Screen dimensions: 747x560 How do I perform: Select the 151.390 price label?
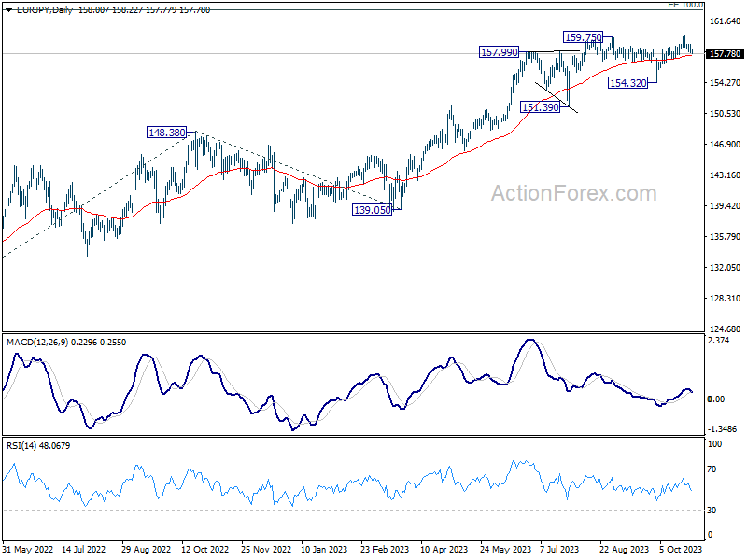tap(541, 107)
